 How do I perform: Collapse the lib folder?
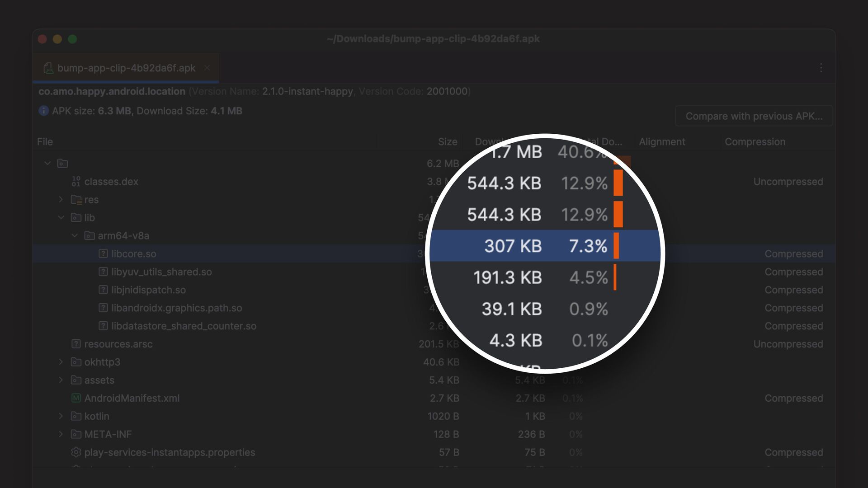tap(61, 217)
